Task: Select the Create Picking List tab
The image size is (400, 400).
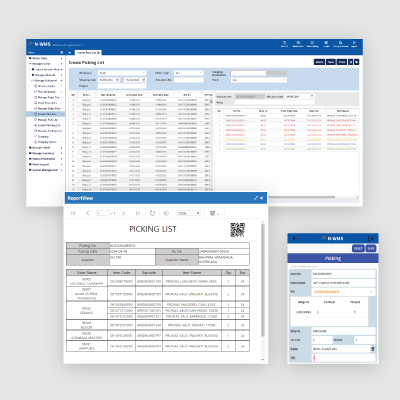Action: 88,53
